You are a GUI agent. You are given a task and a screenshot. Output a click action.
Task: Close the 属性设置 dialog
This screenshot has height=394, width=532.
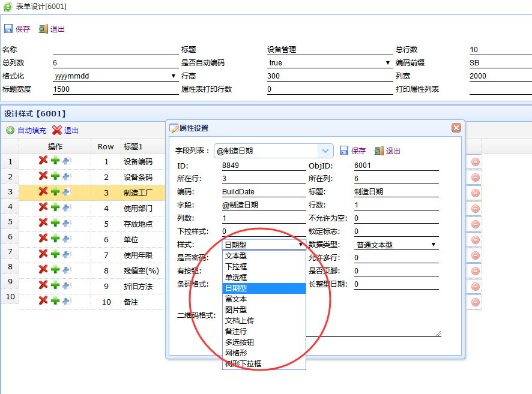(x=456, y=128)
